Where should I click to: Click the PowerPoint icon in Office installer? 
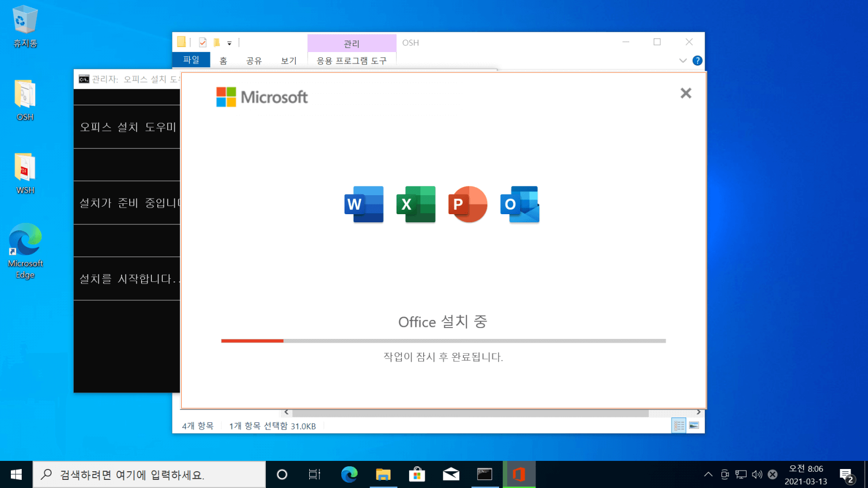pos(468,204)
